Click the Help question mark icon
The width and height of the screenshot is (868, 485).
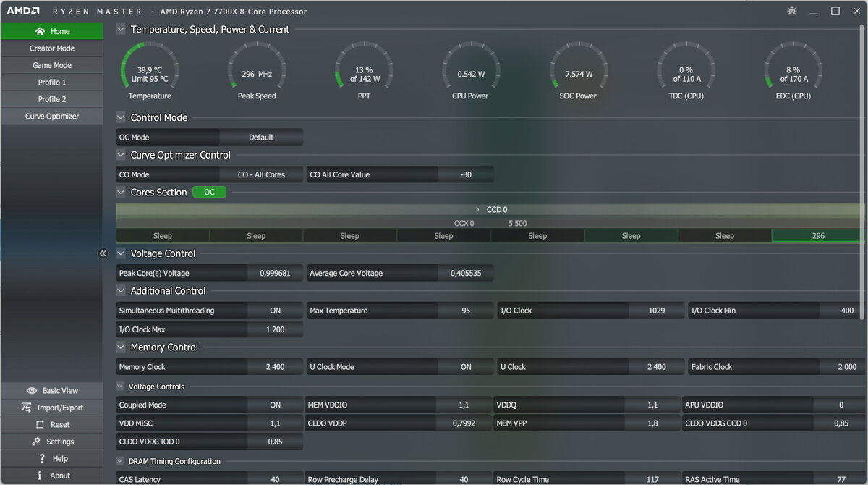point(43,458)
